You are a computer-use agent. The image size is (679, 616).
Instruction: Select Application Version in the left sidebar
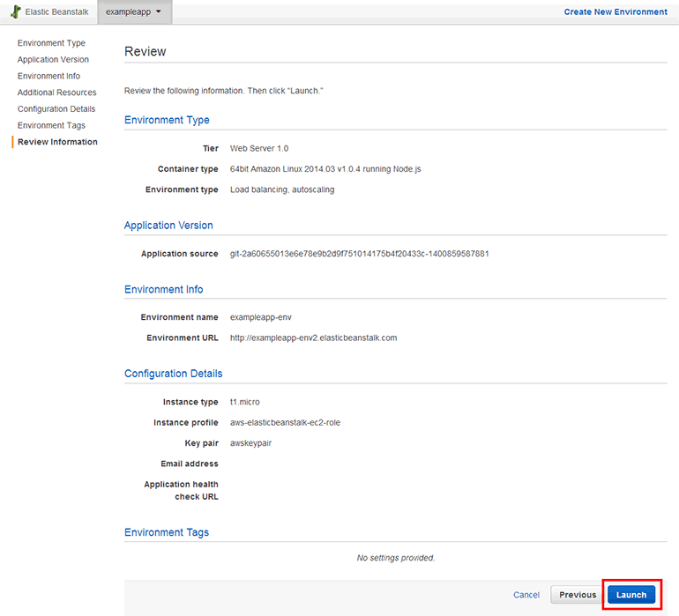pos(53,60)
